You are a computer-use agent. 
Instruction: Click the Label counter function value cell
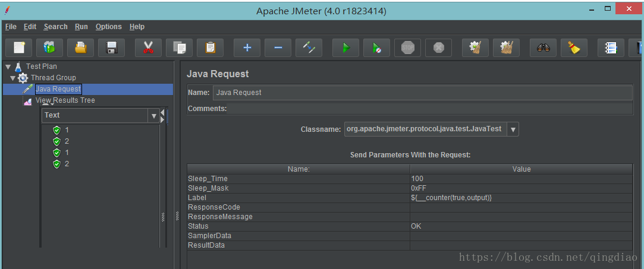522,198
